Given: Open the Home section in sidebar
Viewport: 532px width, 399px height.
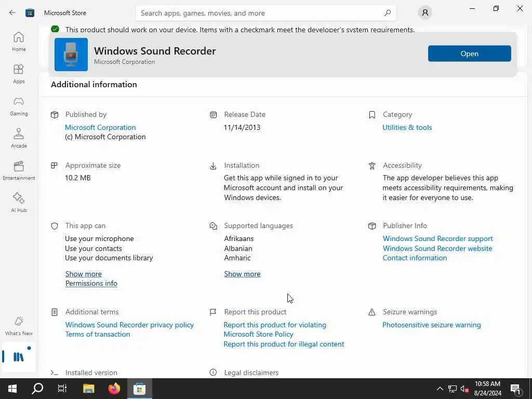Looking at the screenshot, I should coord(19,42).
